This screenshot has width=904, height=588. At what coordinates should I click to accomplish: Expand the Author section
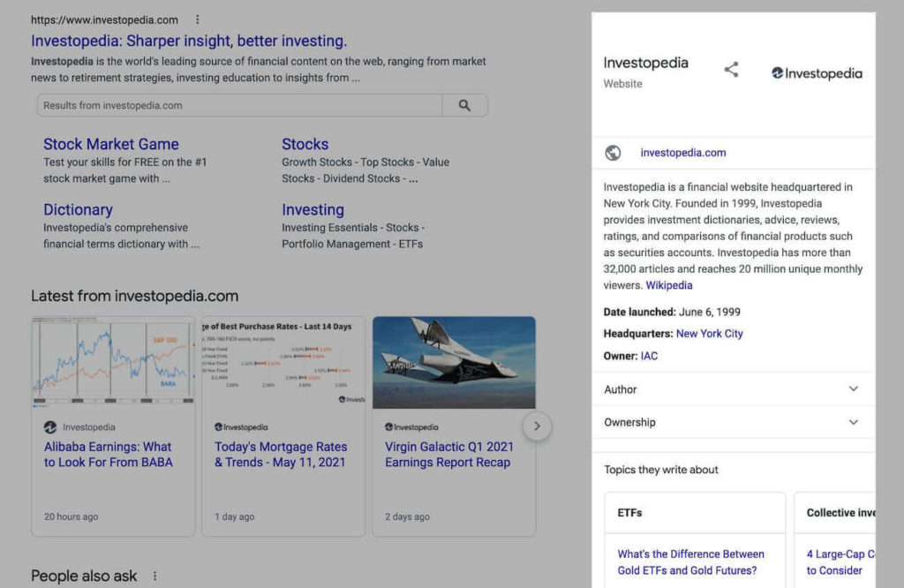tap(733, 389)
